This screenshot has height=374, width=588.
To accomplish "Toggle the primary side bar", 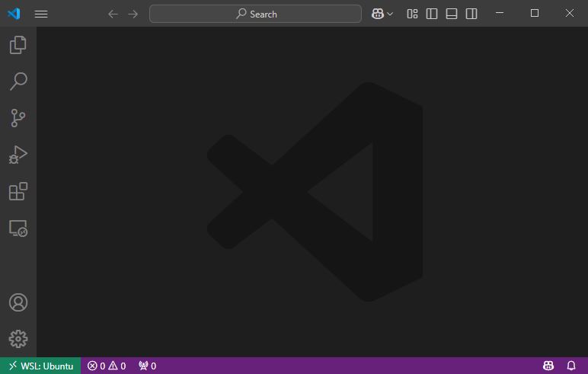I will [432, 14].
